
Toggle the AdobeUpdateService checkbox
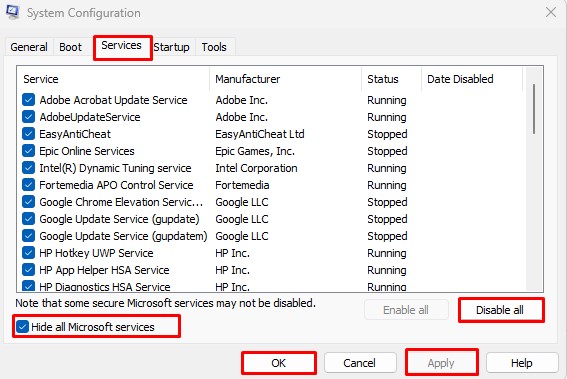(x=28, y=117)
